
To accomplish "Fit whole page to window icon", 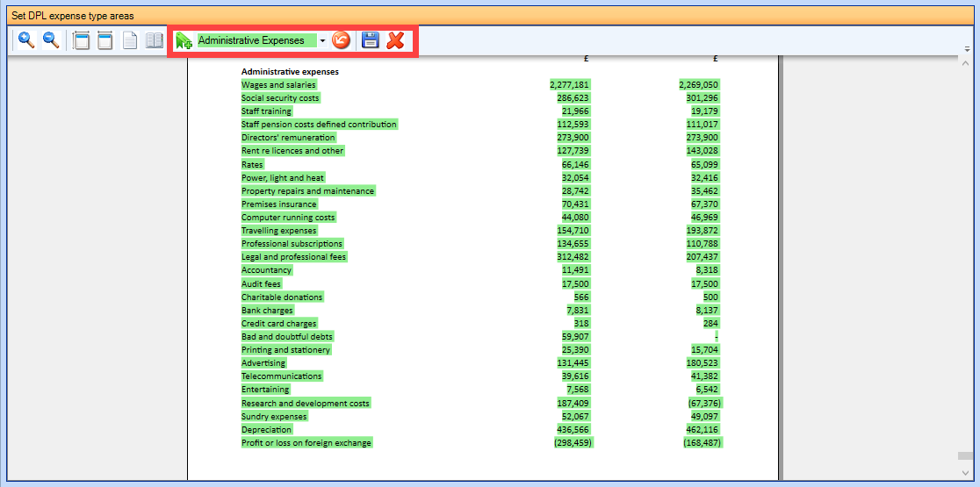I will 82,41.
